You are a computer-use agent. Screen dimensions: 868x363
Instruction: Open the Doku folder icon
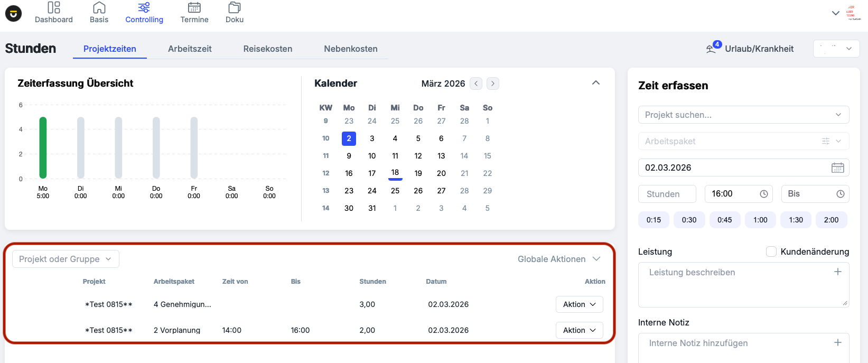click(x=235, y=8)
